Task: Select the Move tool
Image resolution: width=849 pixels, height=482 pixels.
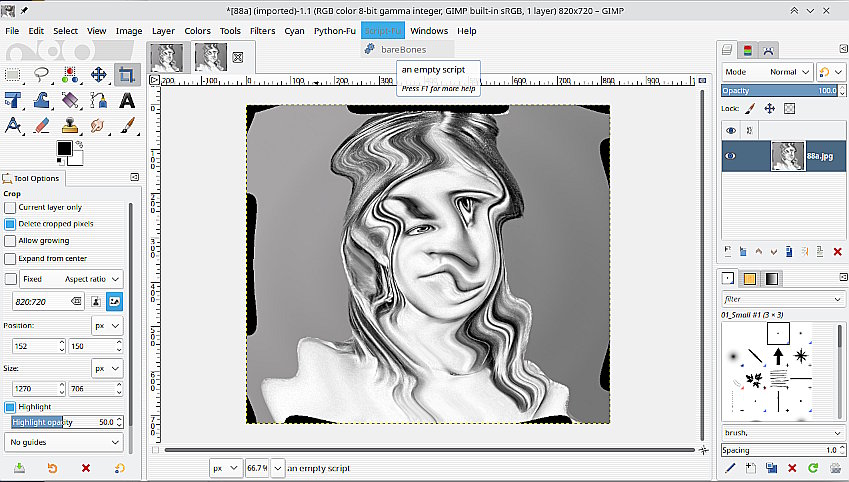Action: point(99,74)
